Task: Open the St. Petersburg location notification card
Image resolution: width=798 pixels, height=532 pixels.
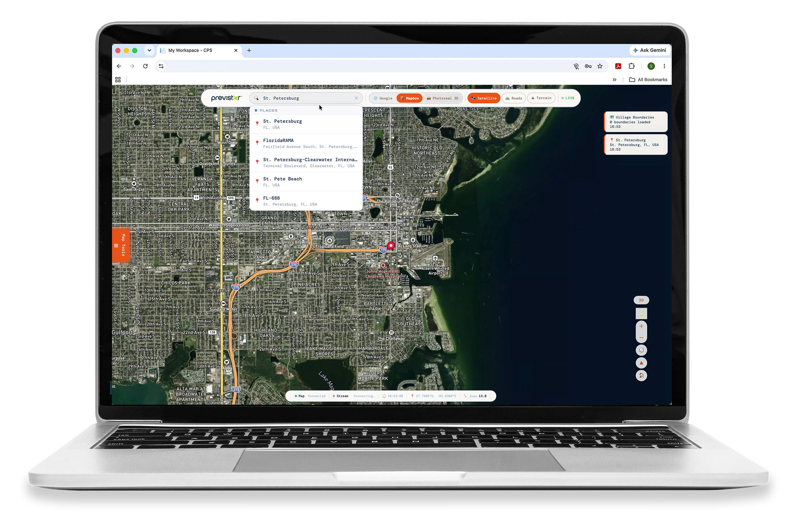Action: [636, 145]
